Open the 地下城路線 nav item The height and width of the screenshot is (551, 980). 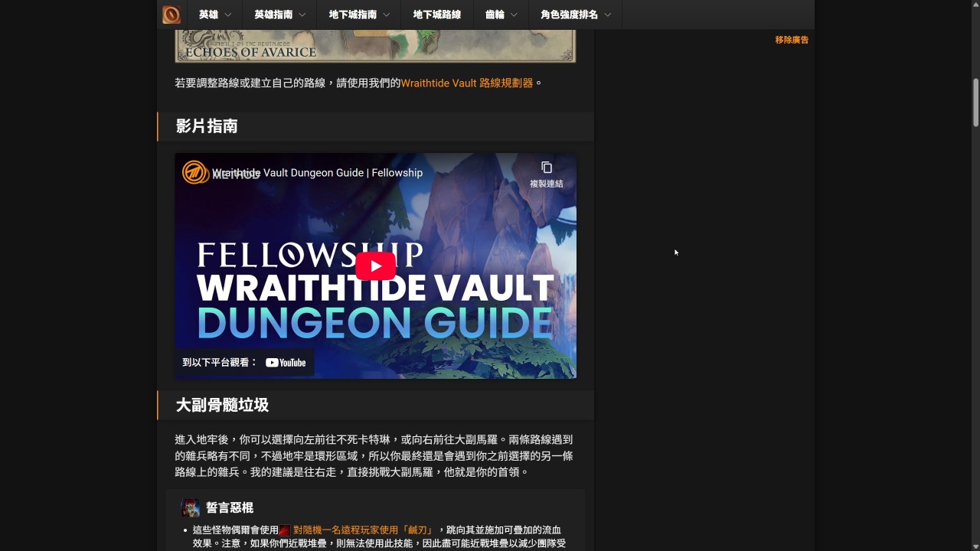[x=436, y=15]
